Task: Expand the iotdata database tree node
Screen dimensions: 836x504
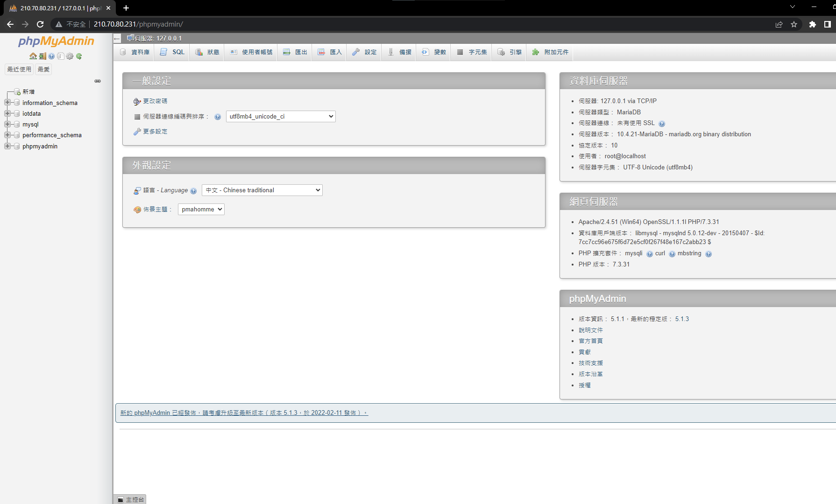Action: (7, 113)
